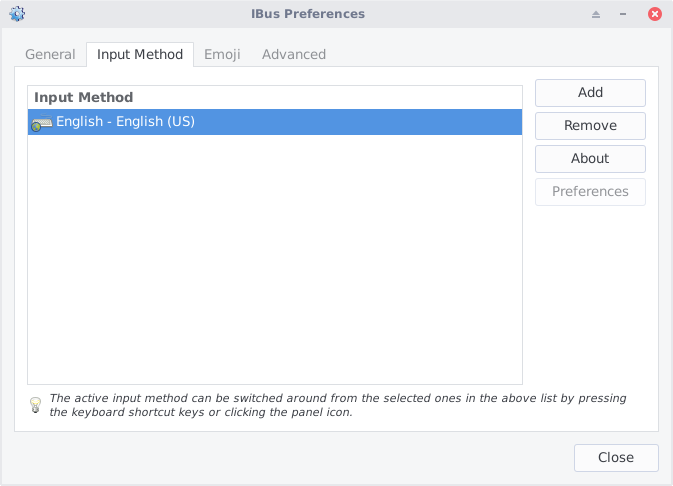This screenshot has width=673, height=486.
Task: Click the Input Method column header
Action: coord(275,97)
